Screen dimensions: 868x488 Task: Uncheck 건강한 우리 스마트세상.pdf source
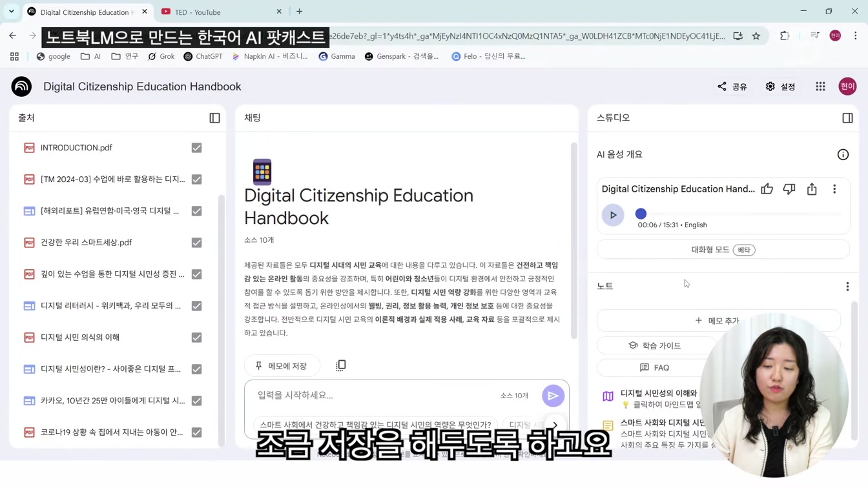point(196,243)
